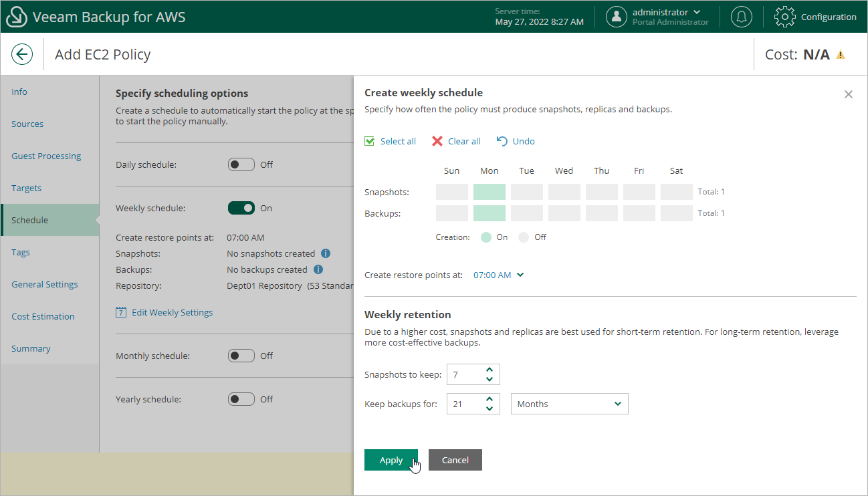Image resolution: width=868 pixels, height=496 pixels.
Task: Open the Configuration settings gear
Action: (x=784, y=17)
